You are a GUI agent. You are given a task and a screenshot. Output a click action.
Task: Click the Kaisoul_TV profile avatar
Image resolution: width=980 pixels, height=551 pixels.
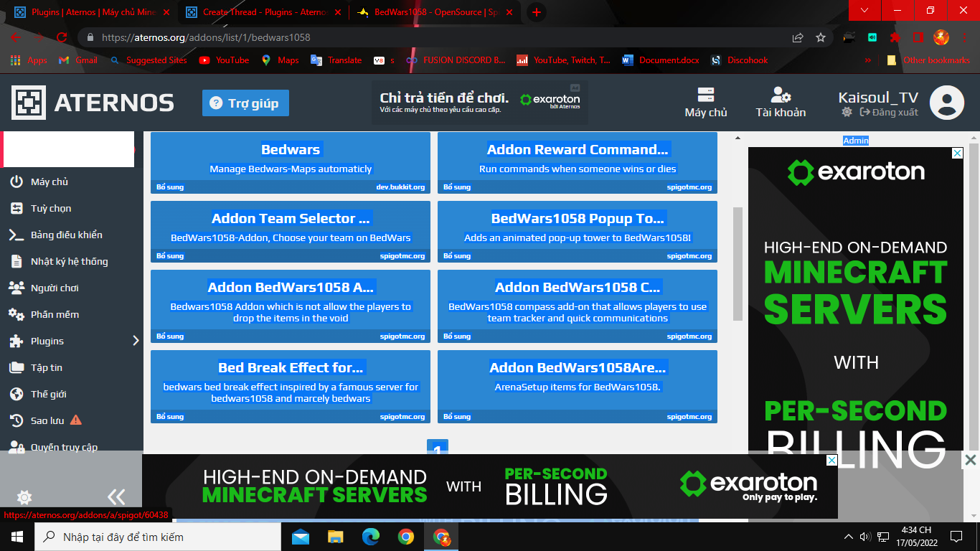(947, 103)
